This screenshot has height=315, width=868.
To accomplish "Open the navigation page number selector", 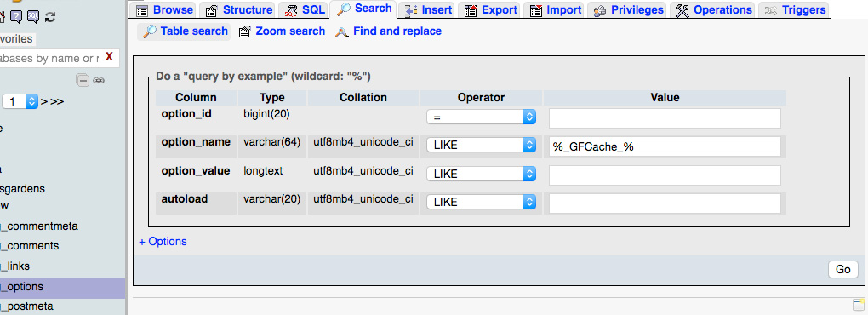I will click(20, 102).
